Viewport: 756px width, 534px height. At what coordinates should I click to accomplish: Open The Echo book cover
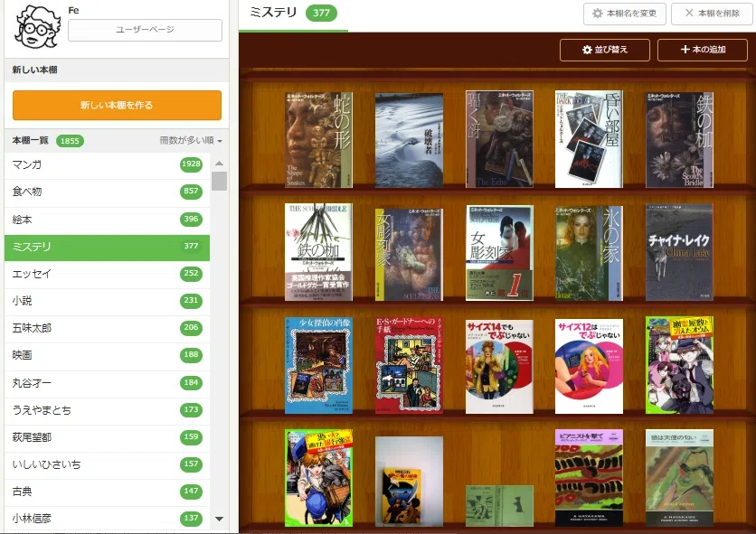coord(499,139)
